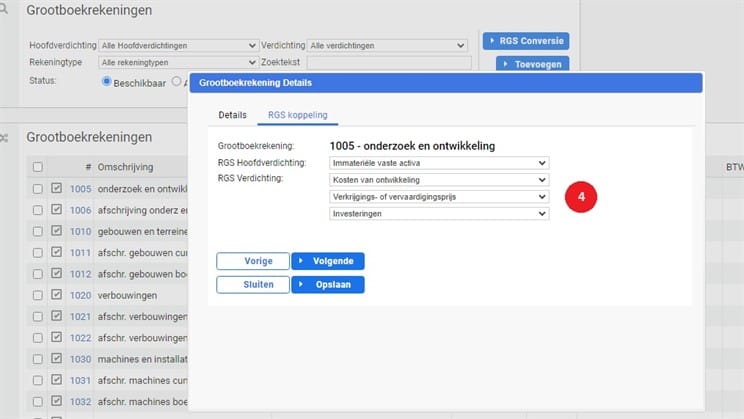
Task: Select the row checkbox for account 1012
Action: pyautogui.click(x=37, y=274)
